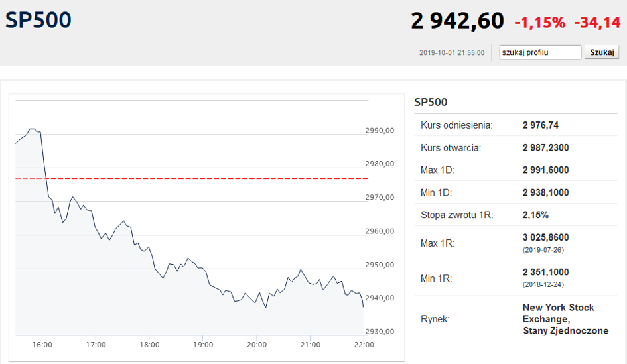Click the 22:00 time axis label

[x=364, y=345]
